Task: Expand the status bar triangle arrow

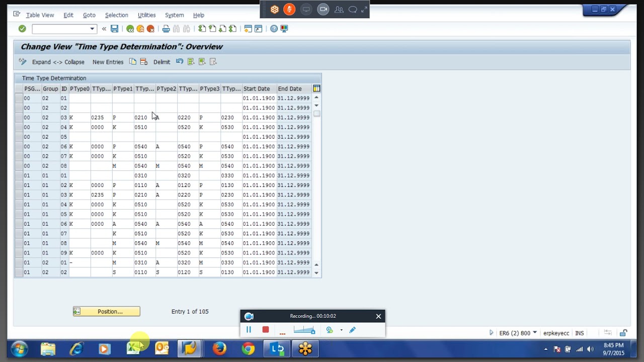Action: [x=492, y=333]
